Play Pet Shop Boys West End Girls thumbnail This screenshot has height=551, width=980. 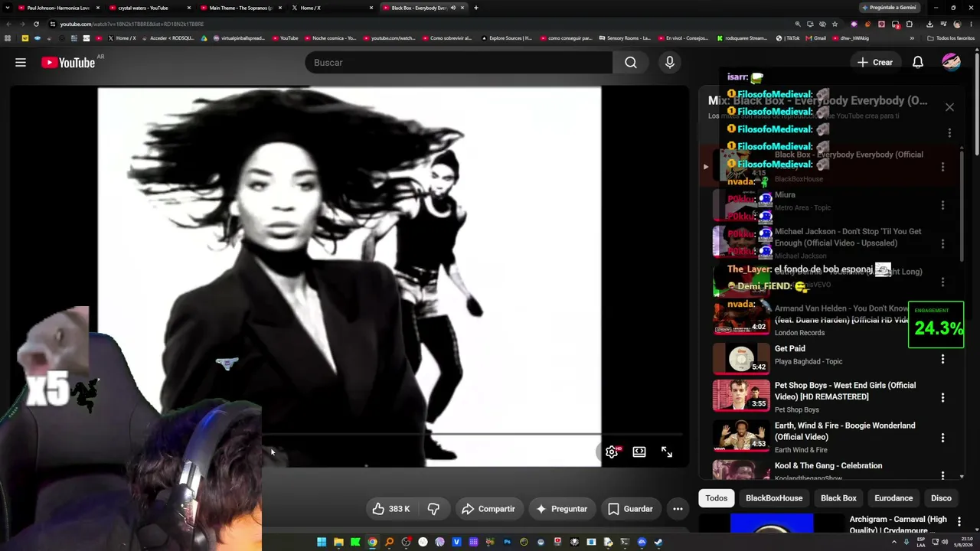click(x=741, y=396)
